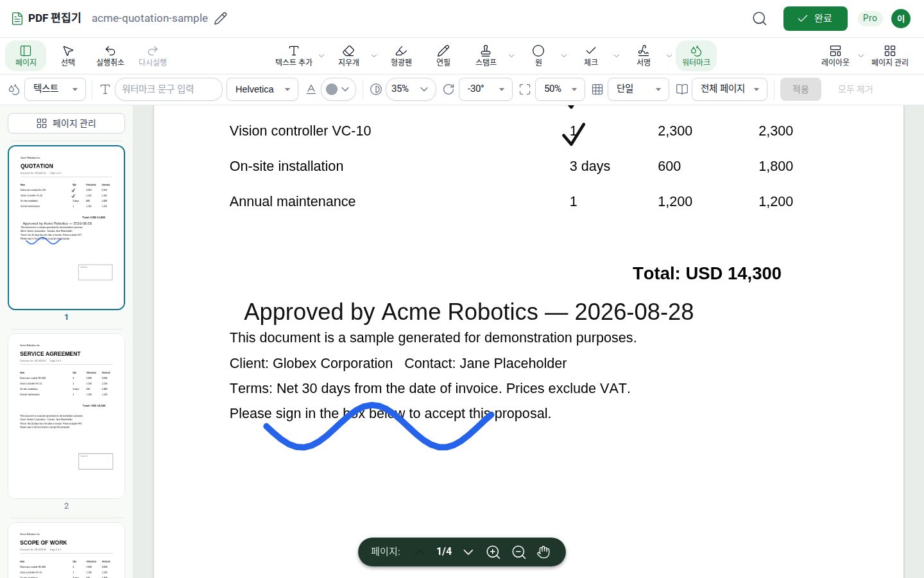Open the user avatar 이 menu
Image resolution: width=924 pixels, height=578 pixels.
(901, 19)
